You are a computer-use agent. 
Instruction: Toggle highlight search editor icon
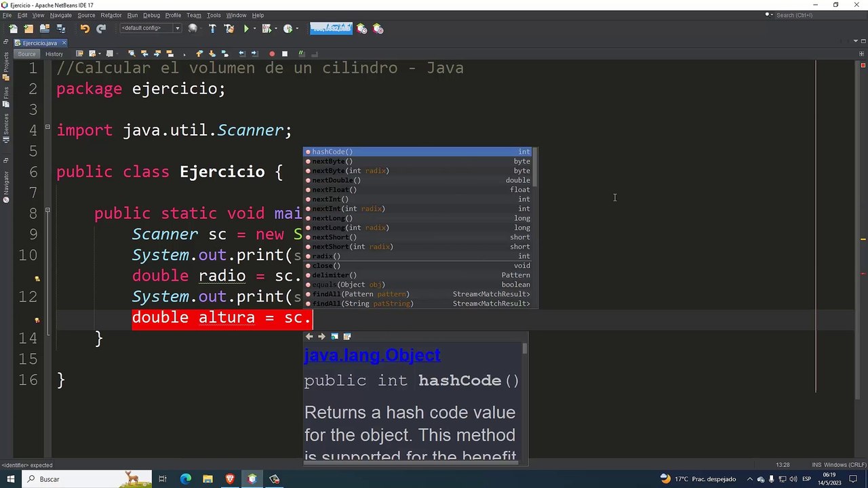click(x=170, y=54)
